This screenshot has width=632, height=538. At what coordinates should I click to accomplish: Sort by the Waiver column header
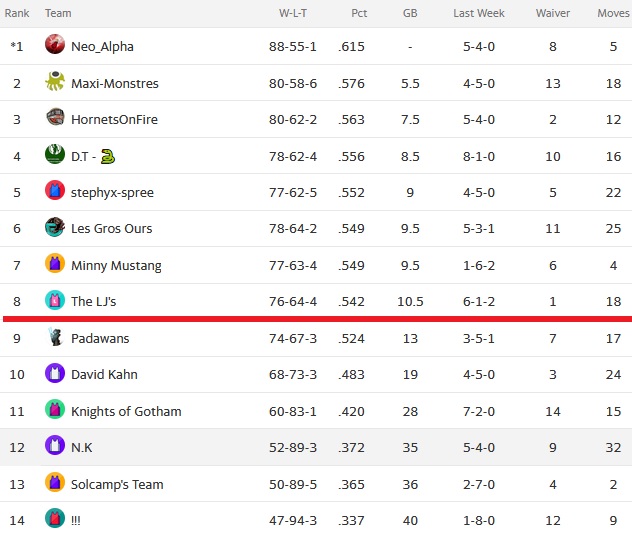553,13
